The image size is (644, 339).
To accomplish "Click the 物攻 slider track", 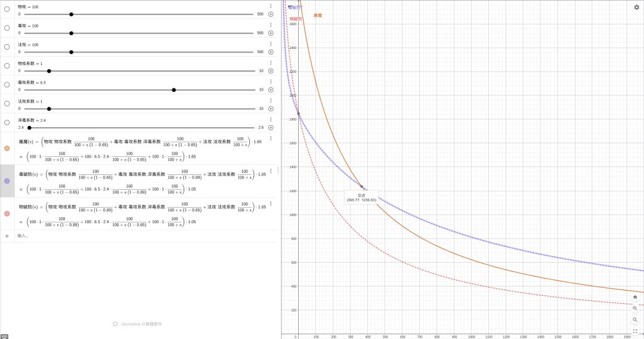I will click(139, 14).
